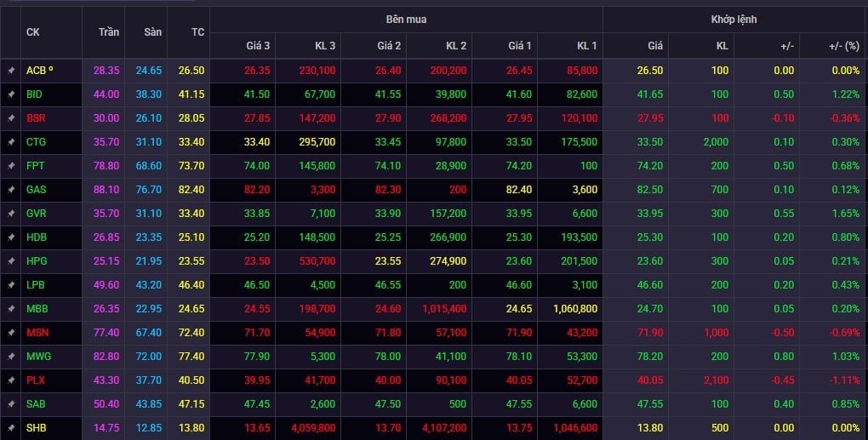Image resolution: width=868 pixels, height=440 pixels.
Task: Click the pin icon beside MWG
Action: 10,357
